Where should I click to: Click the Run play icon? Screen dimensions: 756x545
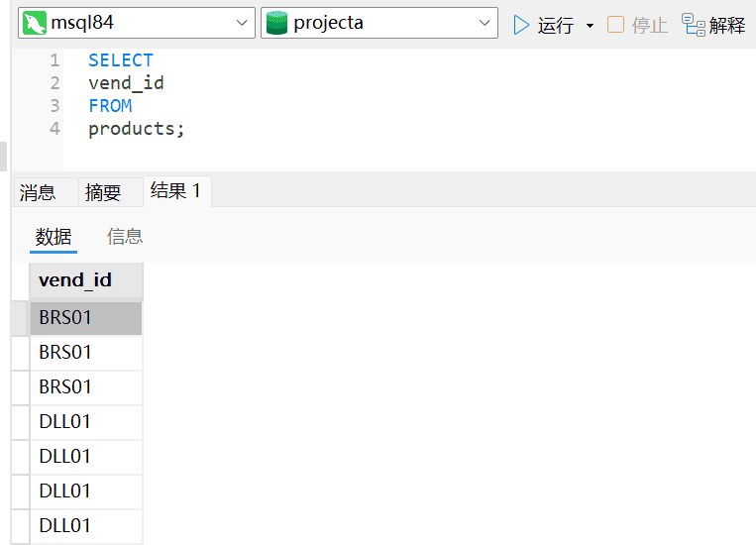click(521, 25)
